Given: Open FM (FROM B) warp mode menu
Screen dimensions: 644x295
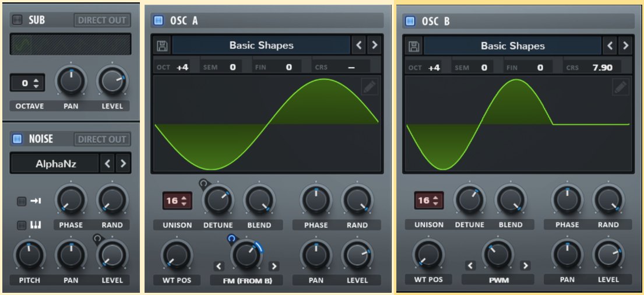Looking at the screenshot, I should pos(247,280).
